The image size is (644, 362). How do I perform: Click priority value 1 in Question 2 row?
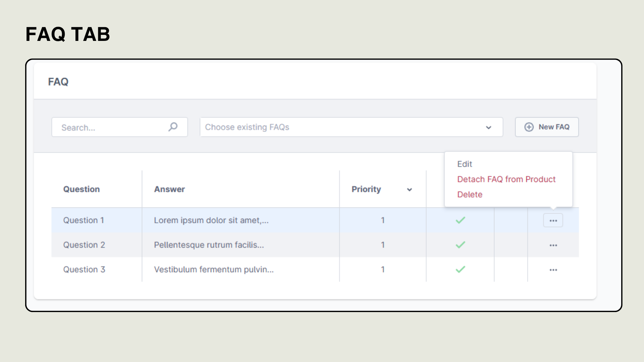(x=383, y=245)
